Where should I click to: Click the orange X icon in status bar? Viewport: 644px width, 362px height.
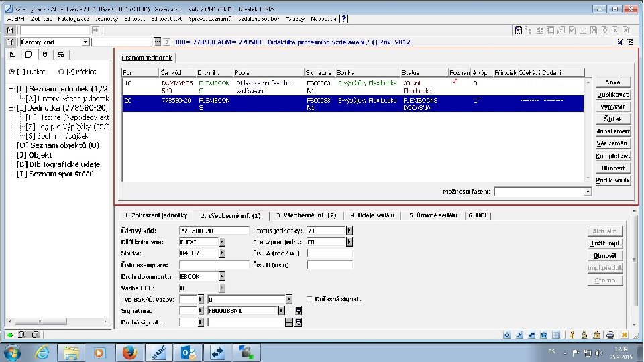tap(625, 335)
